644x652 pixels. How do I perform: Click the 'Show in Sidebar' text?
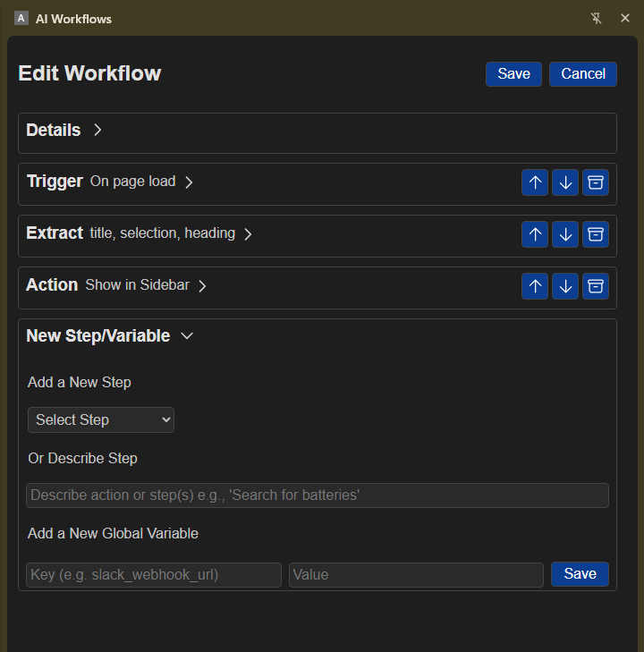pyautogui.click(x=137, y=285)
